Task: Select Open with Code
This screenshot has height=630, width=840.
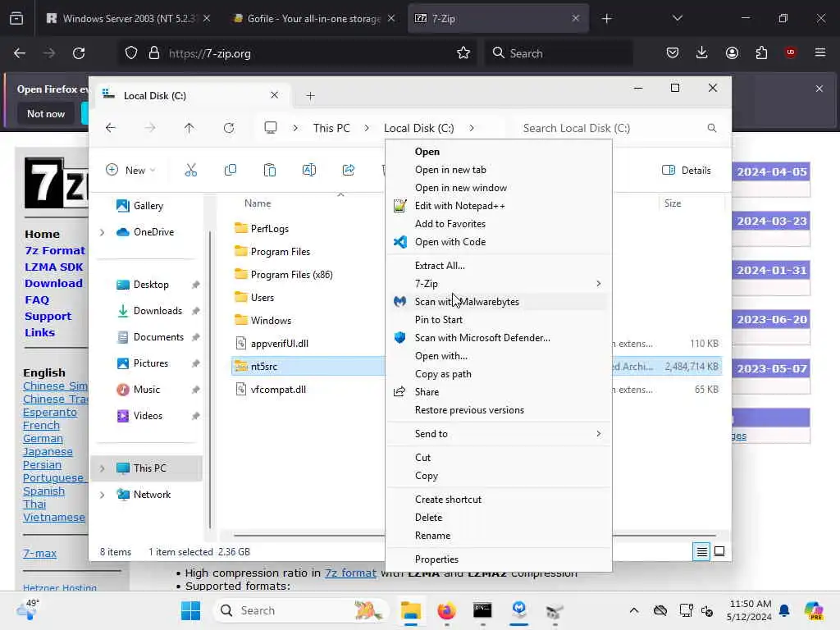Action: coord(499,242)
